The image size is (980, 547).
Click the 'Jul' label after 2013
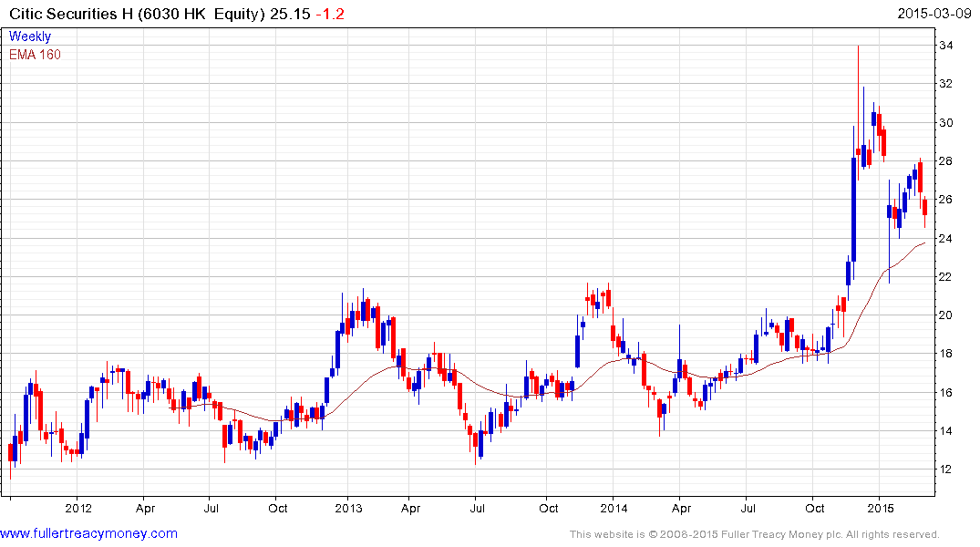(x=478, y=508)
